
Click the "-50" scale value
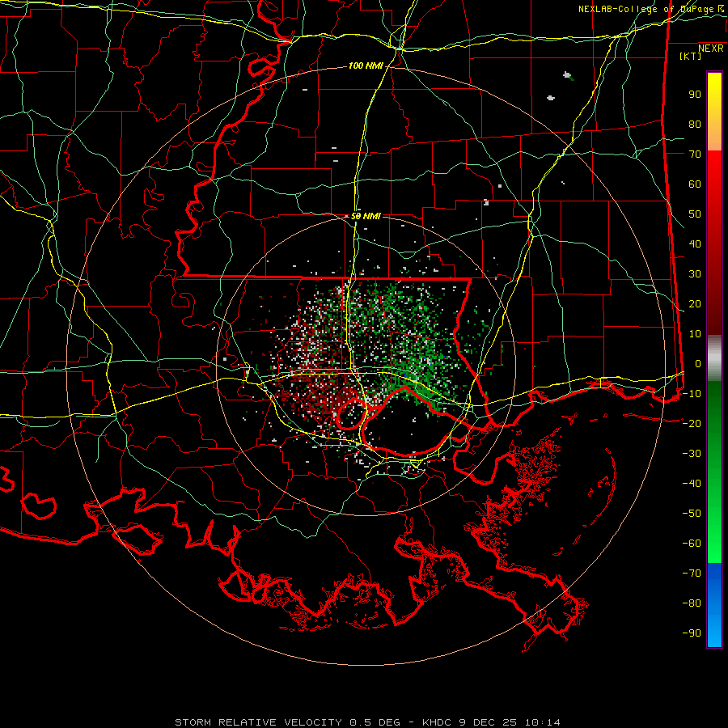[692, 514]
